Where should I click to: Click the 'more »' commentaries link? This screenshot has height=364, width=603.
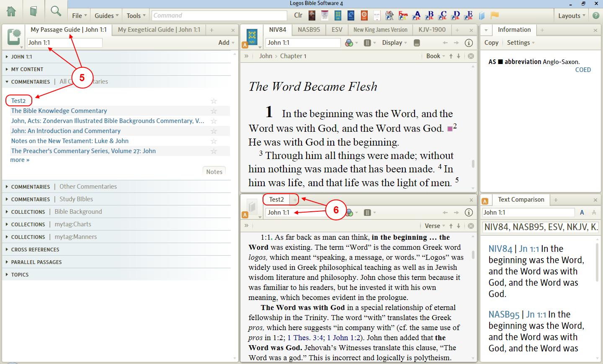click(x=20, y=160)
